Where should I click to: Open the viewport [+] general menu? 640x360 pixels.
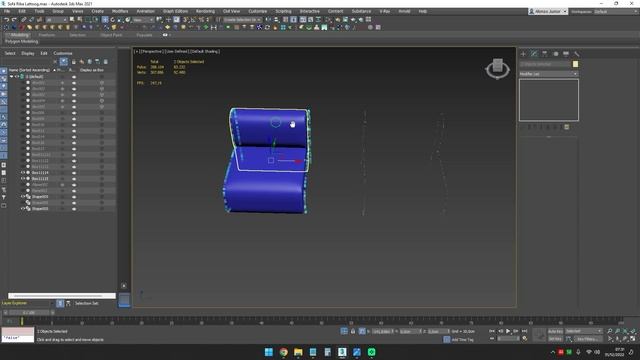(x=136, y=51)
